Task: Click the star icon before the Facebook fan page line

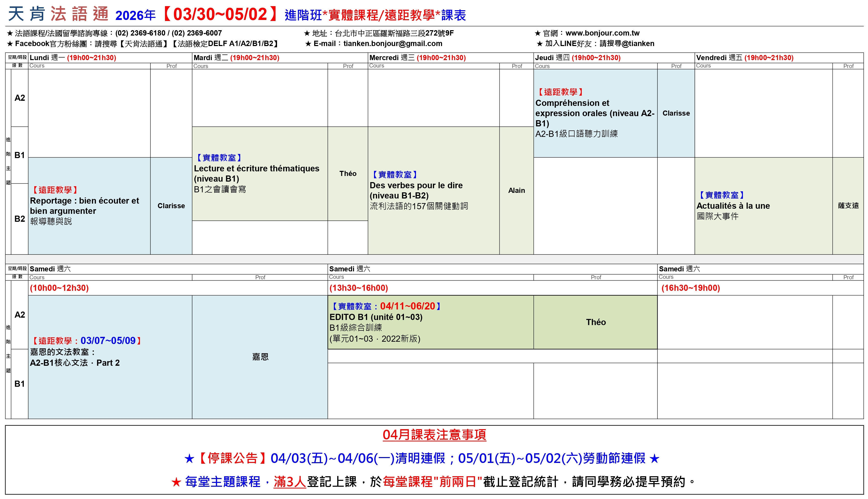Action: click(x=10, y=44)
